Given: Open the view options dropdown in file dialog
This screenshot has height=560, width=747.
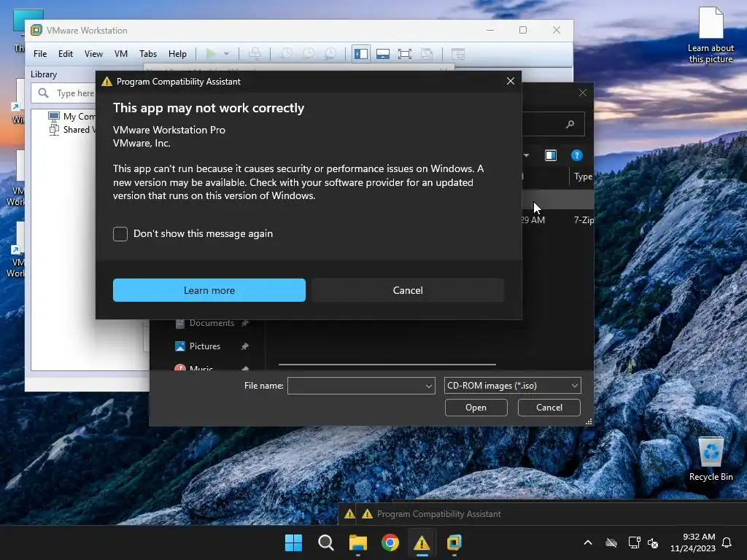Looking at the screenshot, I should [x=527, y=155].
